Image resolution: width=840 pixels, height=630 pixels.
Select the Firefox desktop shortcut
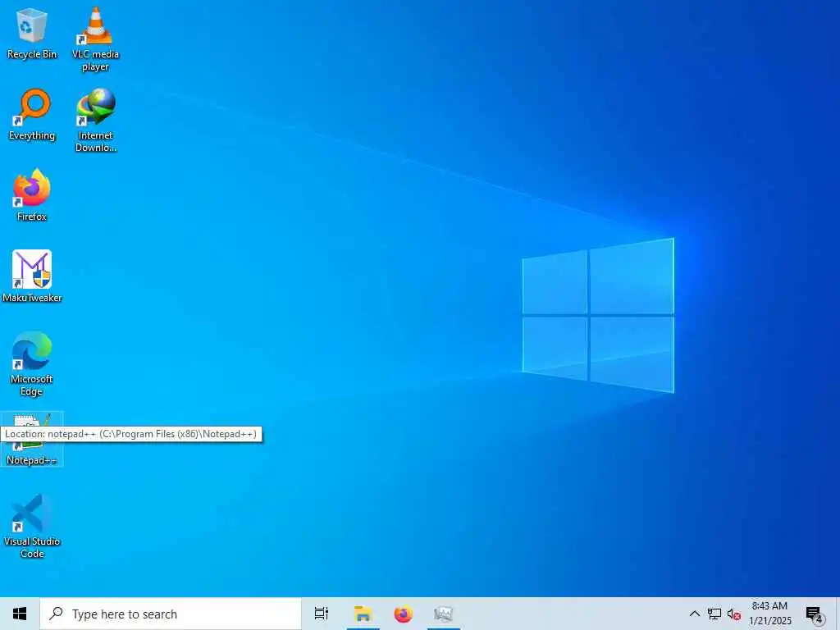pos(32,195)
